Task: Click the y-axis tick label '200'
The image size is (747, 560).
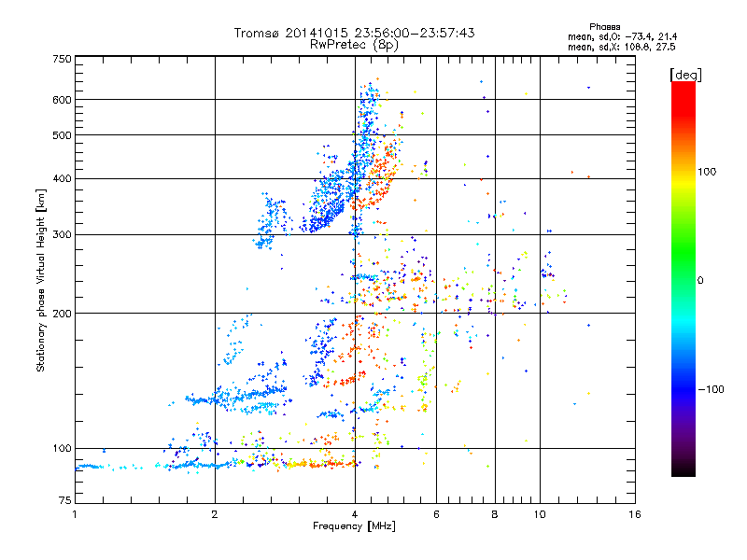Action: [x=62, y=314]
